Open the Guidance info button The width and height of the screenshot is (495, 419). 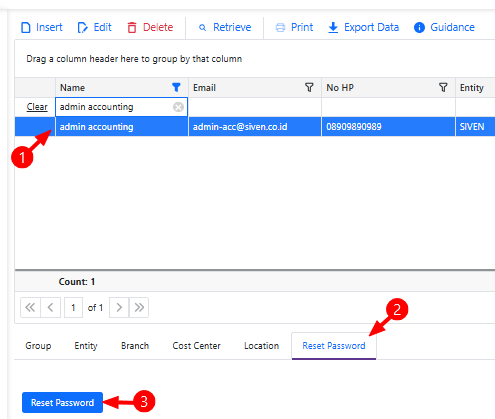pos(444,27)
